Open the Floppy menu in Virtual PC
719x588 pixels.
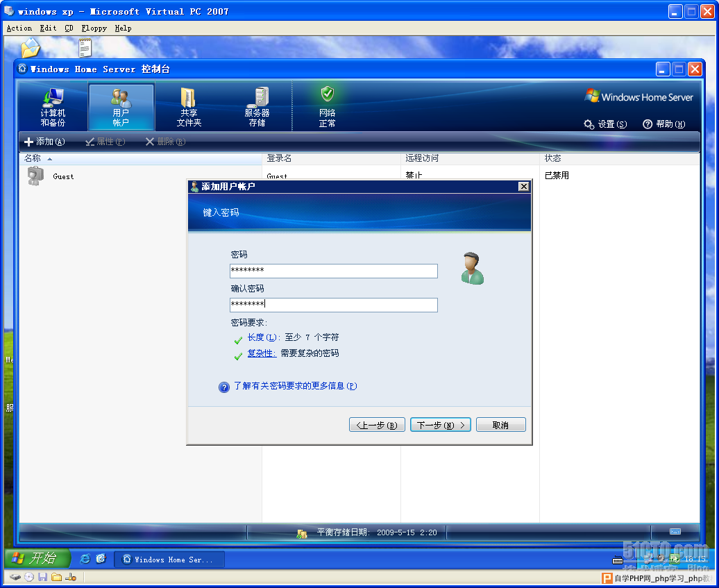(x=94, y=28)
